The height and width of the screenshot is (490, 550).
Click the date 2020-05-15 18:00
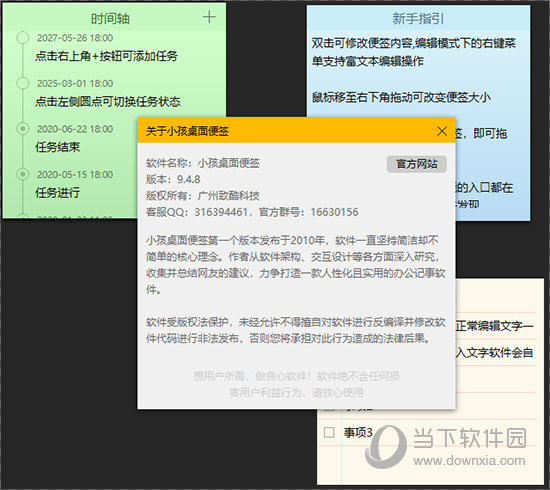[75, 174]
